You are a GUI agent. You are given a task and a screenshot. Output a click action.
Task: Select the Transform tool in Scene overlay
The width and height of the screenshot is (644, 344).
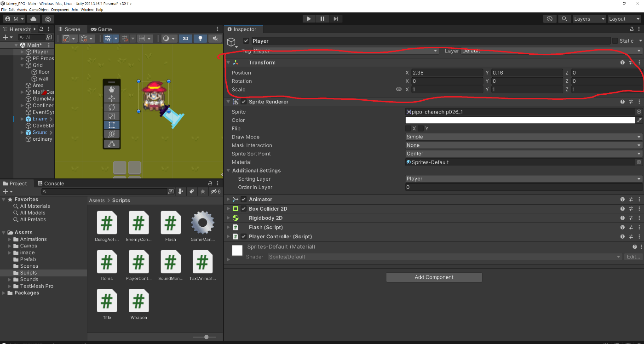click(111, 134)
